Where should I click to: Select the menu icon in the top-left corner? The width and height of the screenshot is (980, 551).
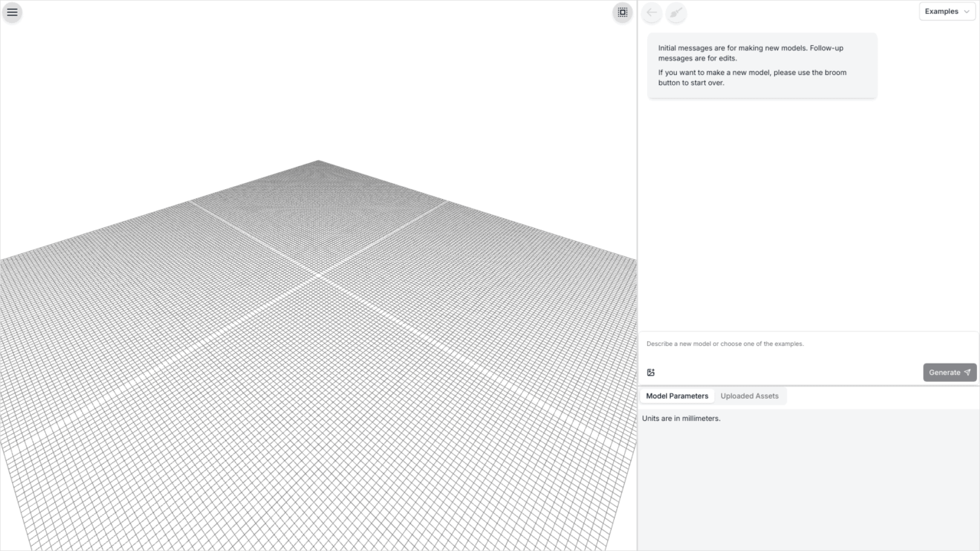tap(12, 12)
